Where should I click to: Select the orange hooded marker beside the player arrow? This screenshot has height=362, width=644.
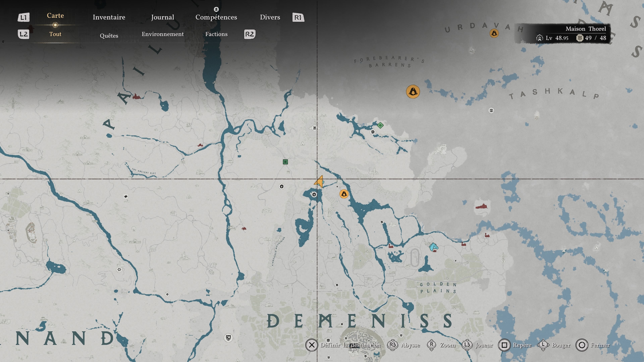tap(344, 194)
